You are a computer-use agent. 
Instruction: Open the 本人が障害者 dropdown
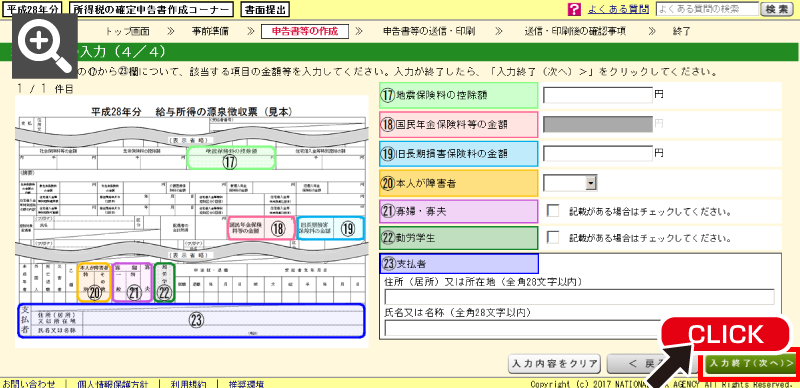[570, 182]
